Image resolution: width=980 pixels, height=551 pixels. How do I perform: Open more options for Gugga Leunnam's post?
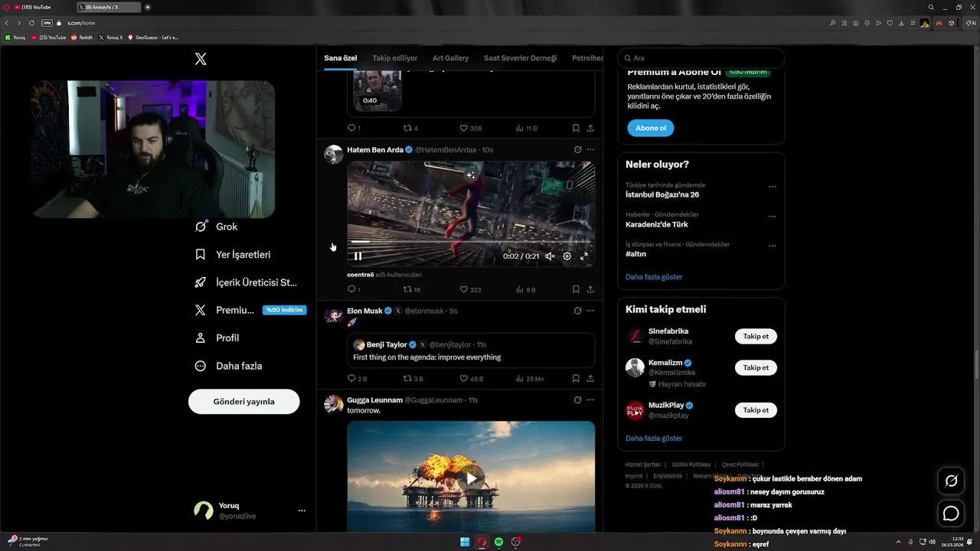[590, 399]
